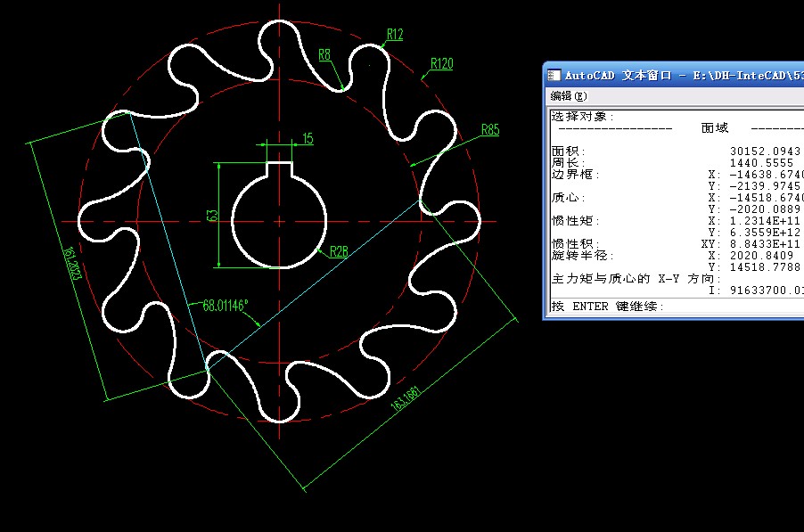
Task: Click the 选择对象 line in text window
Action: click(x=582, y=117)
